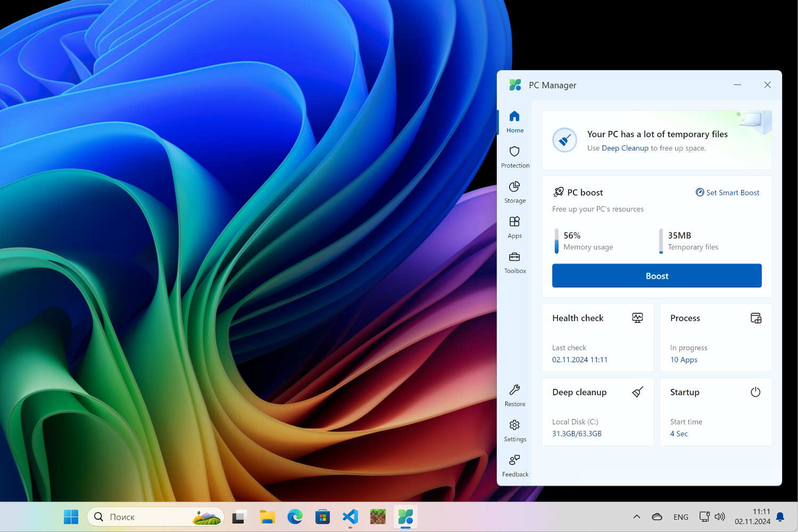Open the Home tab in PC Manager sidebar
The image size is (798, 532).
click(514, 122)
